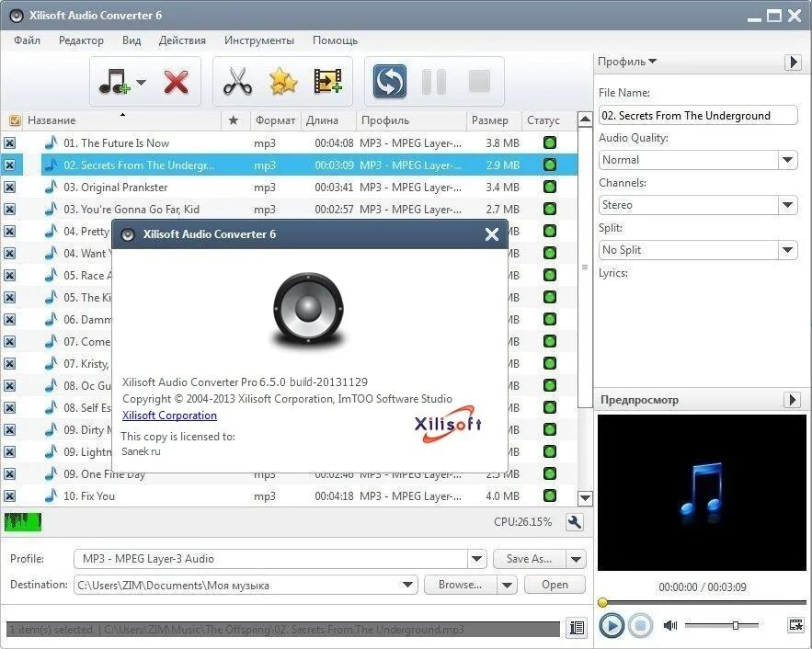Viewport: 812px width, 649px height.
Task: Uncheck 01. The Future Is Now
Action: pos(10,143)
